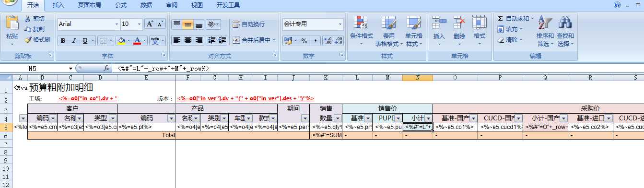The image size is (644, 188).
Task: Open number format dropdown 会计专用
Action: pos(340,24)
